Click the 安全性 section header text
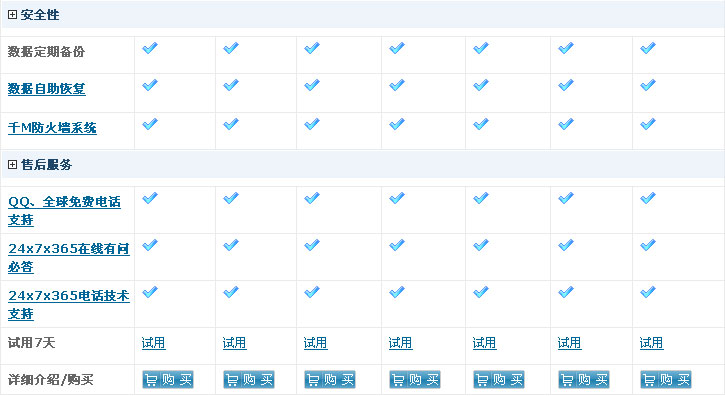Image resolution: width=725 pixels, height=396 pixels. (40, 15)
